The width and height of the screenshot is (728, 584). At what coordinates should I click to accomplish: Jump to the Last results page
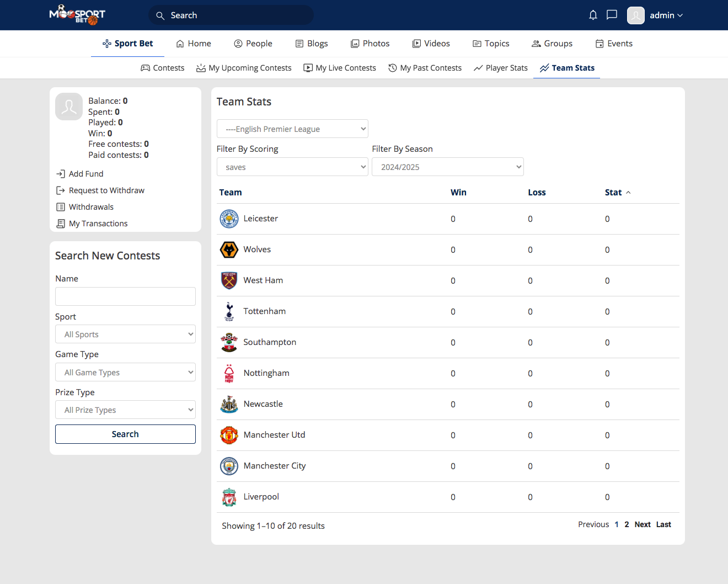pyautogui.click(x=663, y=524)
